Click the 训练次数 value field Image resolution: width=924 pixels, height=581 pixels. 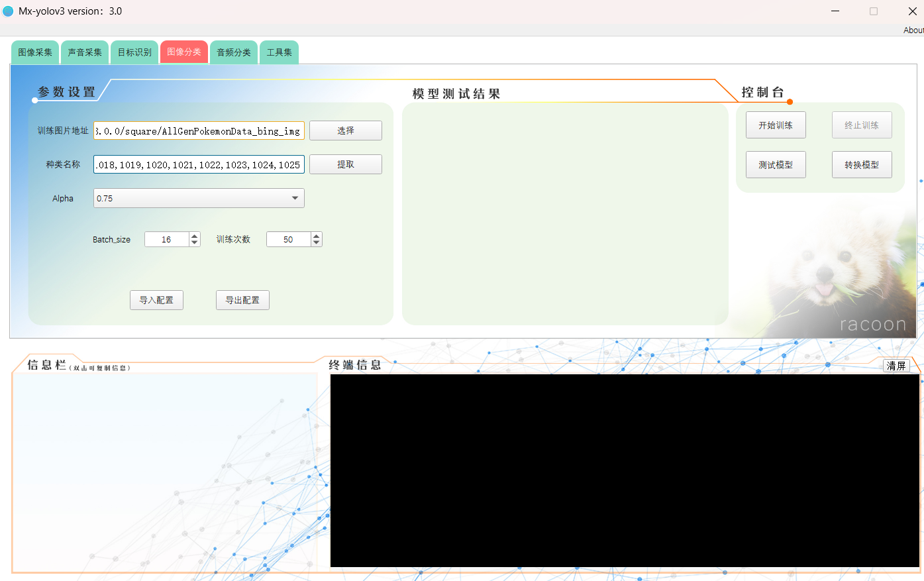pyautogui.click(x=289, y=239)
